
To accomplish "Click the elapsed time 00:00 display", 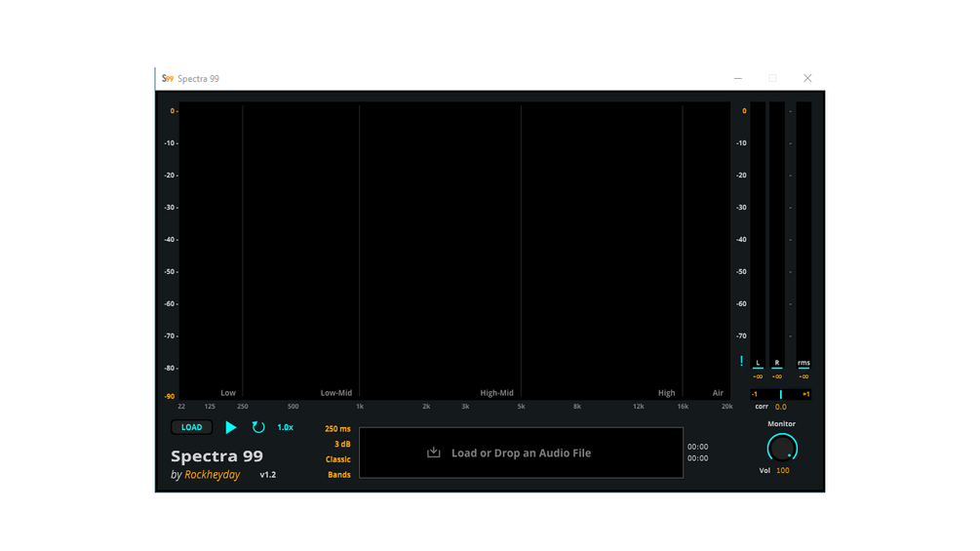I will tap(697, 447).
